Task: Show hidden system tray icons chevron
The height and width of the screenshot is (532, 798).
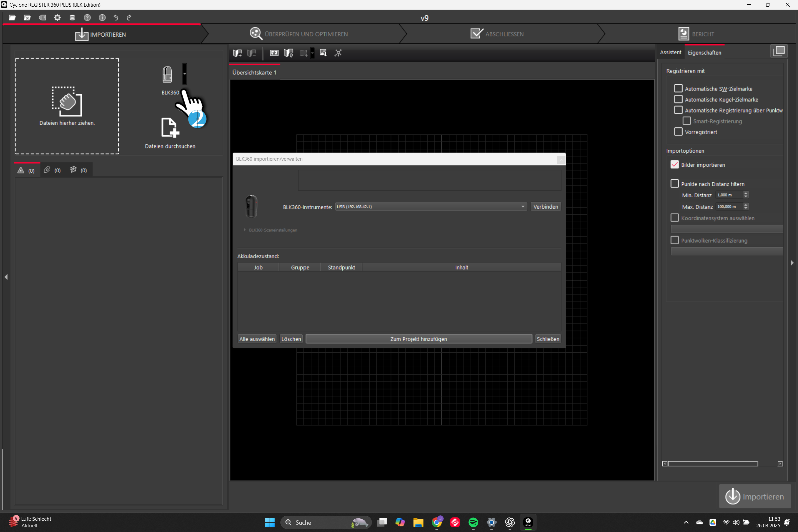Action: point(686,522)
